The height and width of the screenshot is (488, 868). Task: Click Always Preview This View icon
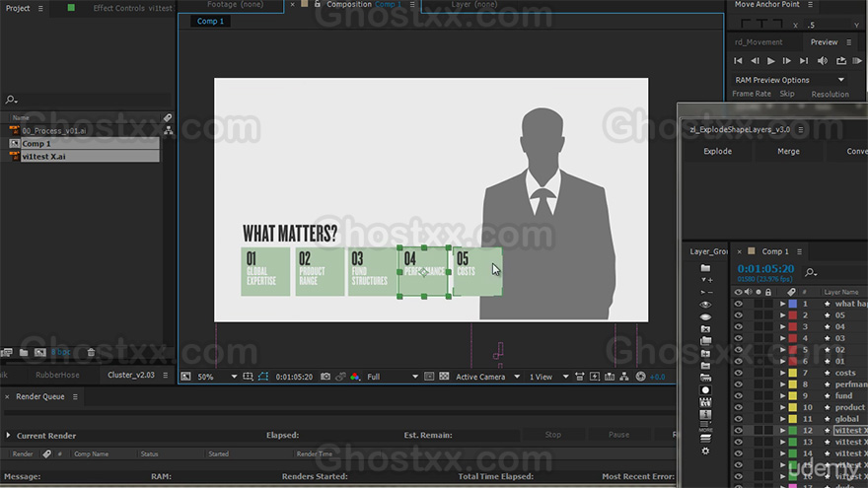[x=185, y=377]
